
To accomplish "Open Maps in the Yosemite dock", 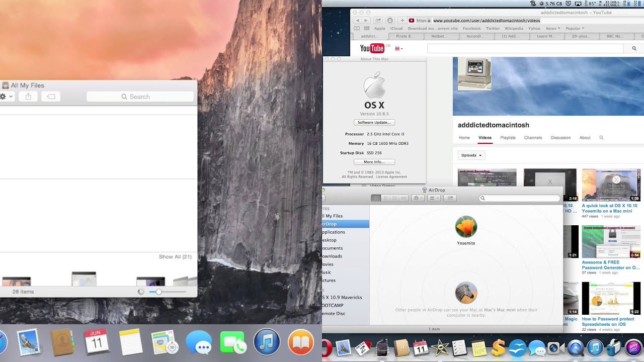I will pyautogui.click(x=165, y=343).
